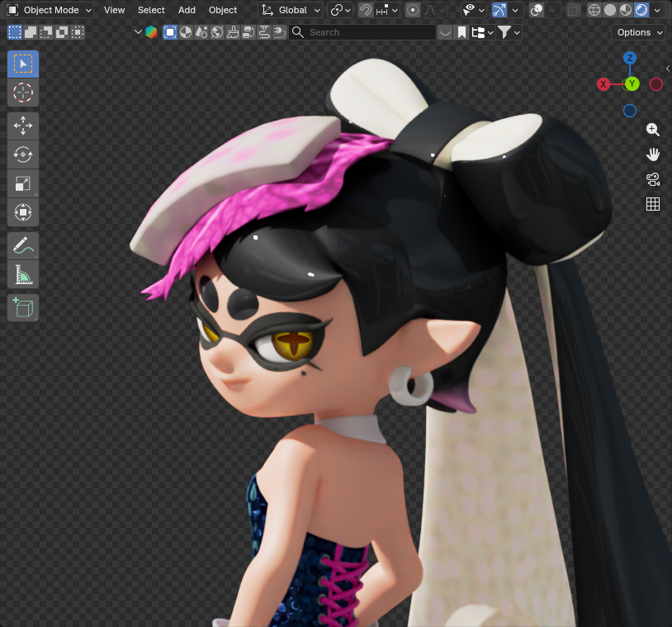Click in the Search field

pos(363,32)
